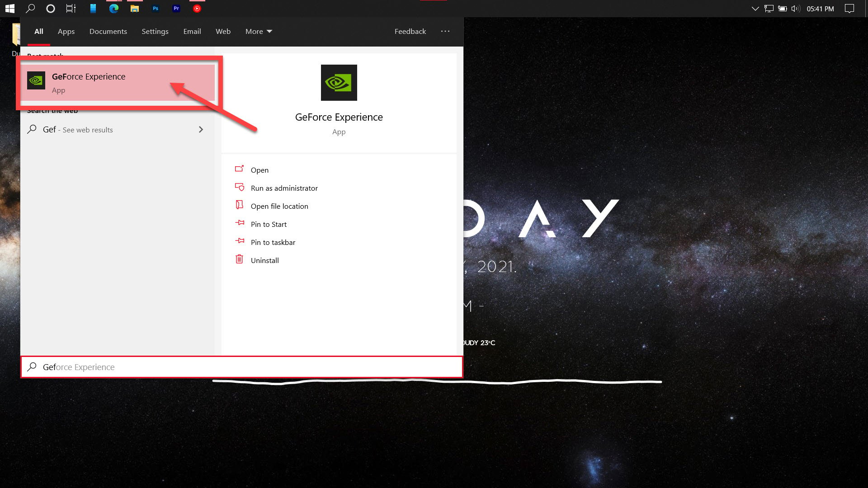Expand Gef web search suggestion arrow
The width and height of the screenshot is (868, 488).
pyautogui.click(x=201, y=129)
